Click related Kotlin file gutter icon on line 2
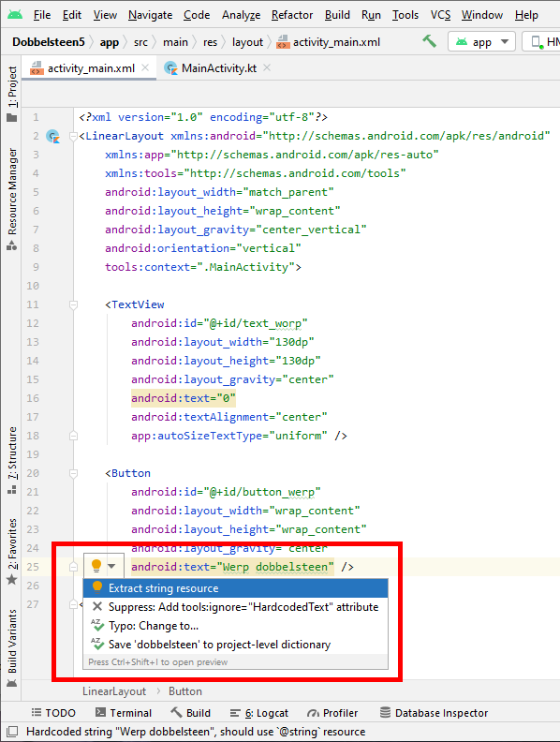The image size is (560, 742). tap(53, 136)
